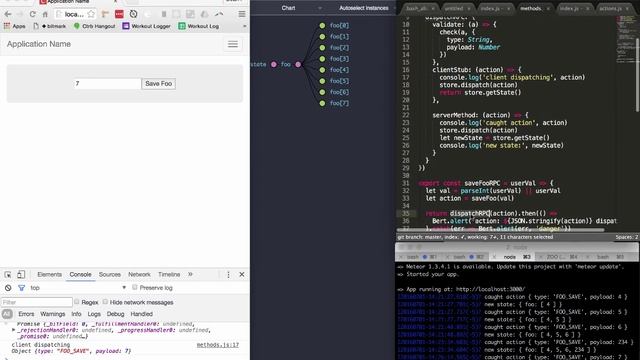Collapse the pink foo node
This screenshot has height=360, width=640.
click(298, 64)
